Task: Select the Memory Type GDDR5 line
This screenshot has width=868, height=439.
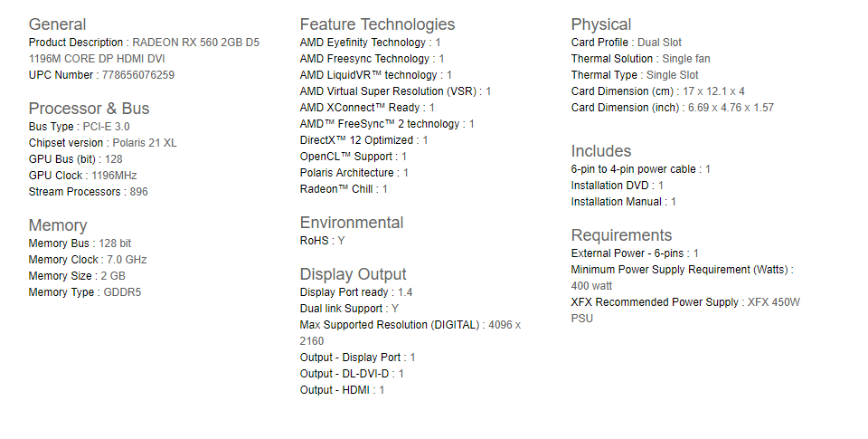Action: coord(84,292)
